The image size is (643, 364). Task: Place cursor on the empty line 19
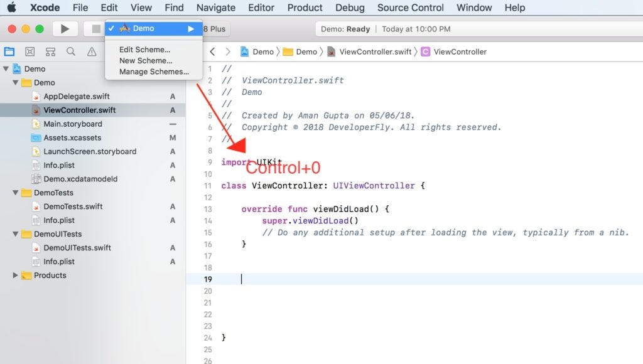(242, 278)
